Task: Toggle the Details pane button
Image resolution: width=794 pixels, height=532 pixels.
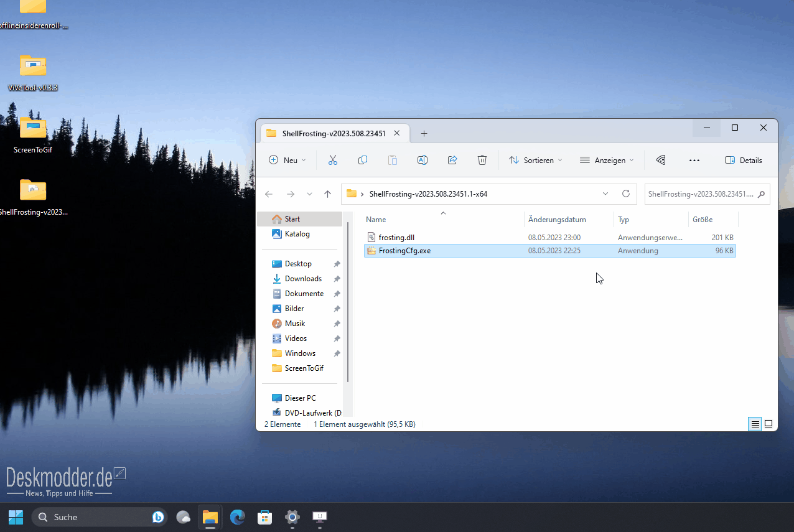Action: [x=744, y=161]
